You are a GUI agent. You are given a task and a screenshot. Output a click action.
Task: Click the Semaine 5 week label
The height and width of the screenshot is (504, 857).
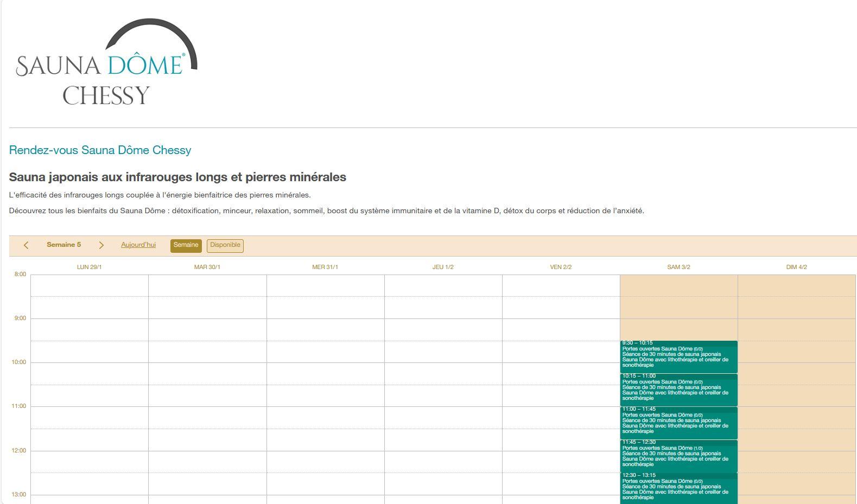[64, 245]
